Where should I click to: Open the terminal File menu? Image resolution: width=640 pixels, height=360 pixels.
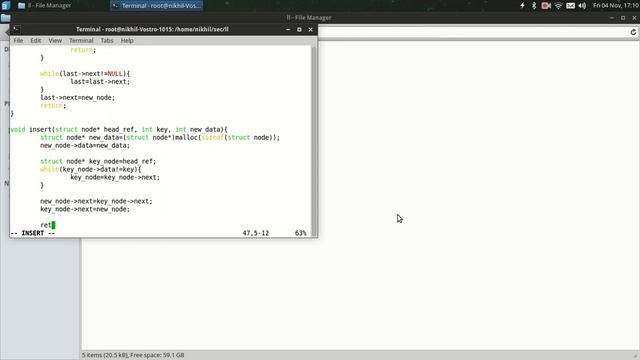tap(18, 40)
